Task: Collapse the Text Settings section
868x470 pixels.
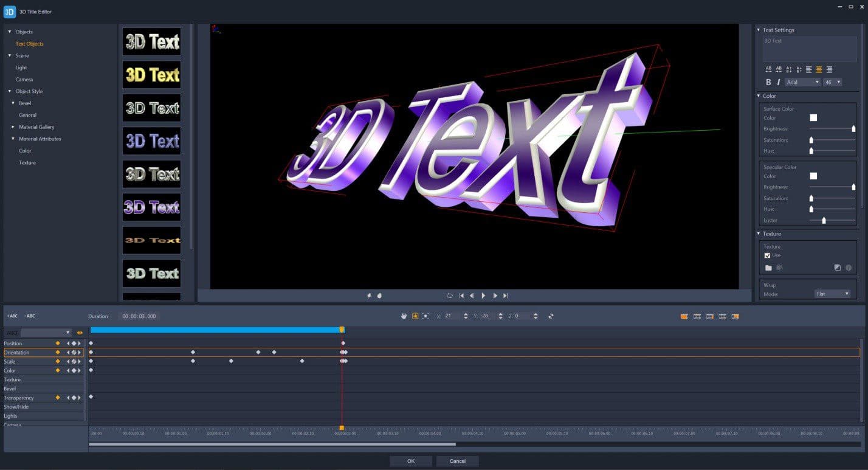Action: click(x=758, y=30)
